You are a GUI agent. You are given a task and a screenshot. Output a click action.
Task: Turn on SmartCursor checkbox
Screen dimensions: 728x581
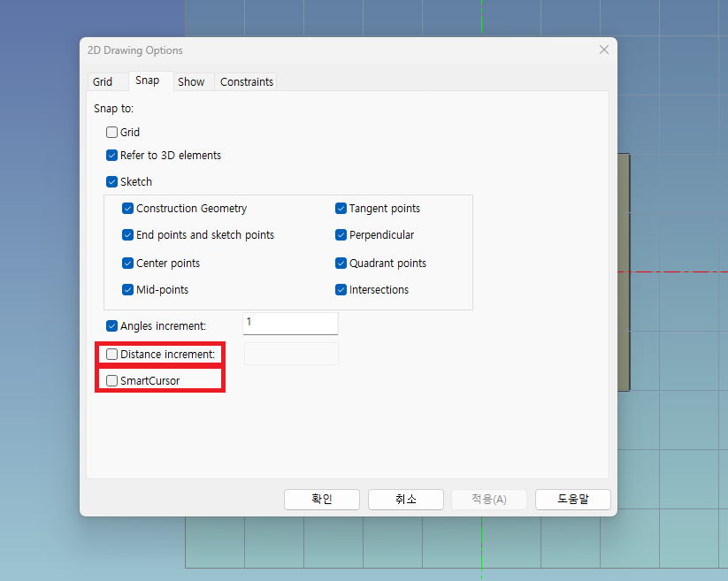coord(111,380)
